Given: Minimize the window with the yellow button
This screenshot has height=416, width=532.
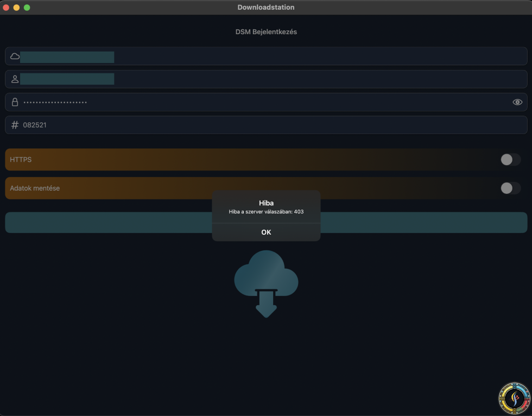Looking at the screenshot, I should click(x=16, y=8).
